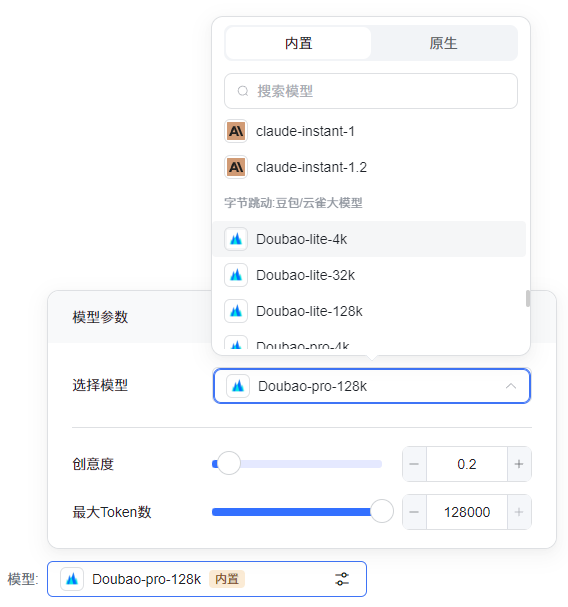Click the Doubao icon inside 选择模型 box
Viewport: 568px width, 607px height.
(x=238, y=386)
